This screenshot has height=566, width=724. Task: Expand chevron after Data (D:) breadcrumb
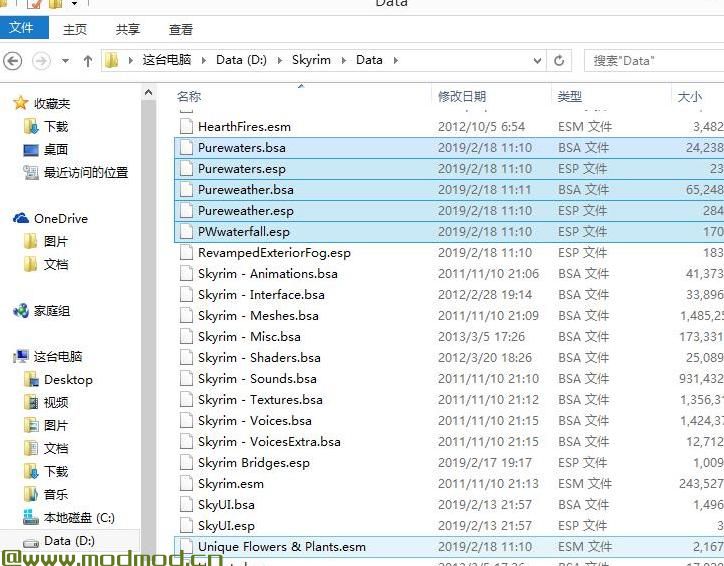279,60
